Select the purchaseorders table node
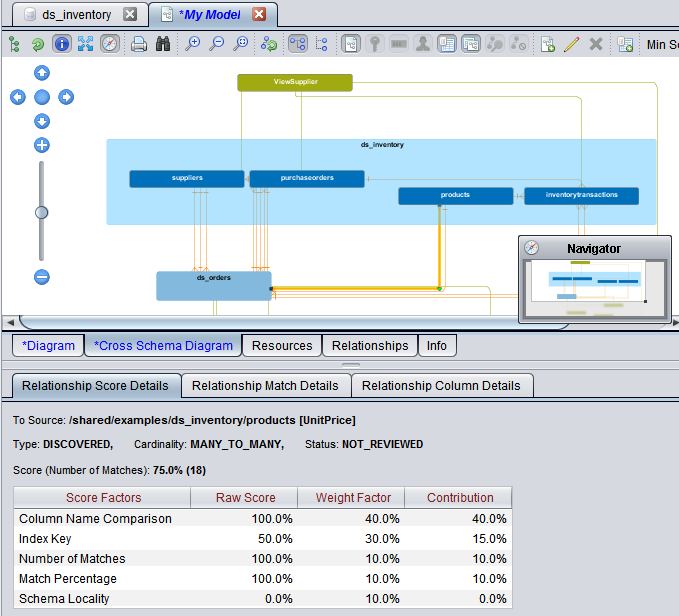The height and width of the screenshot is (616, 679). 307,179
